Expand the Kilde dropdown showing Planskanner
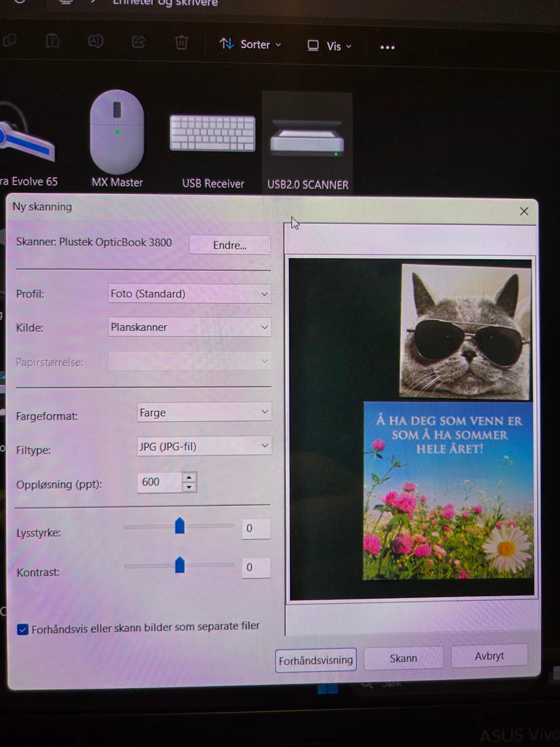Viewport: 560px width, 747px height. click(190, 327)
